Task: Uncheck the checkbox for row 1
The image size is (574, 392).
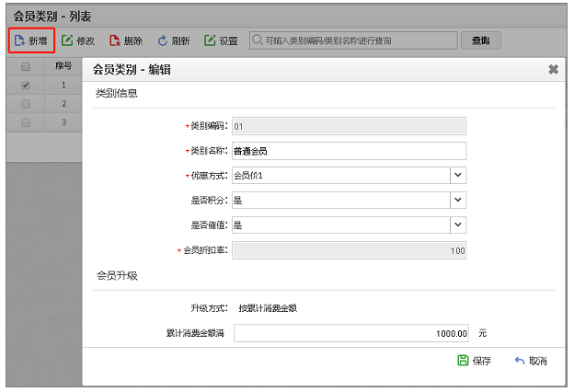Action: (26, 86)
